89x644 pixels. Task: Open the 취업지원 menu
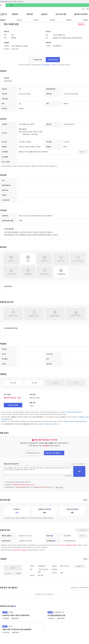(30, 14)
